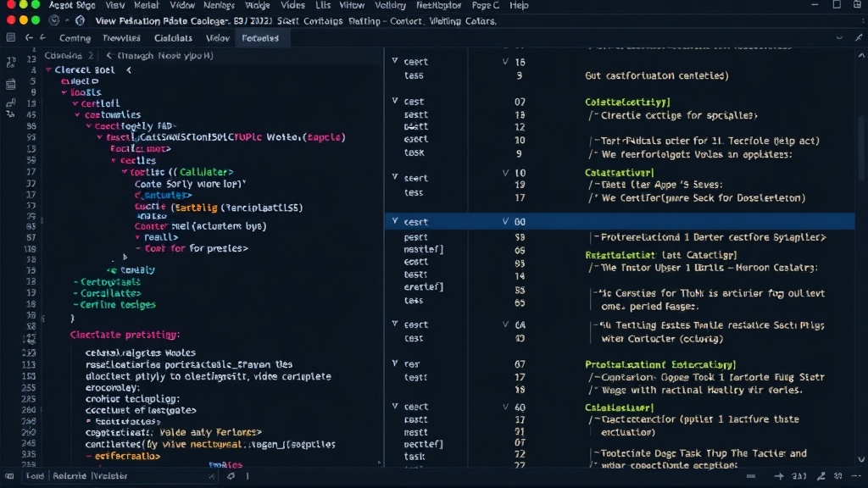Click the pin icon at the tab bar's right end

point(859,37)
